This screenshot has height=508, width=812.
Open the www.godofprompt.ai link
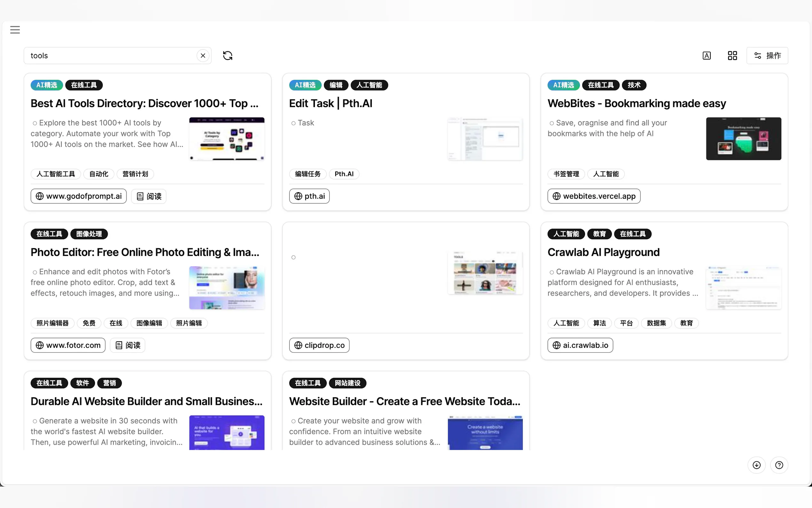tap(79, 196)
